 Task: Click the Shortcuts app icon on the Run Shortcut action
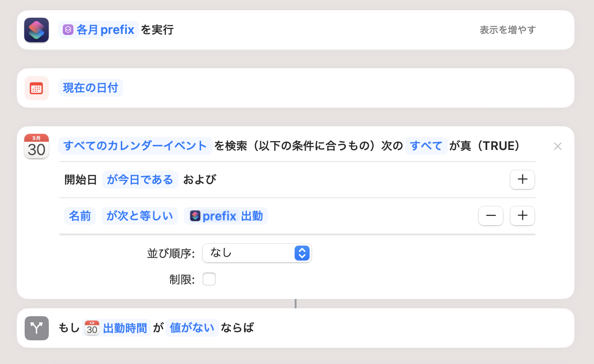(36, 30)
